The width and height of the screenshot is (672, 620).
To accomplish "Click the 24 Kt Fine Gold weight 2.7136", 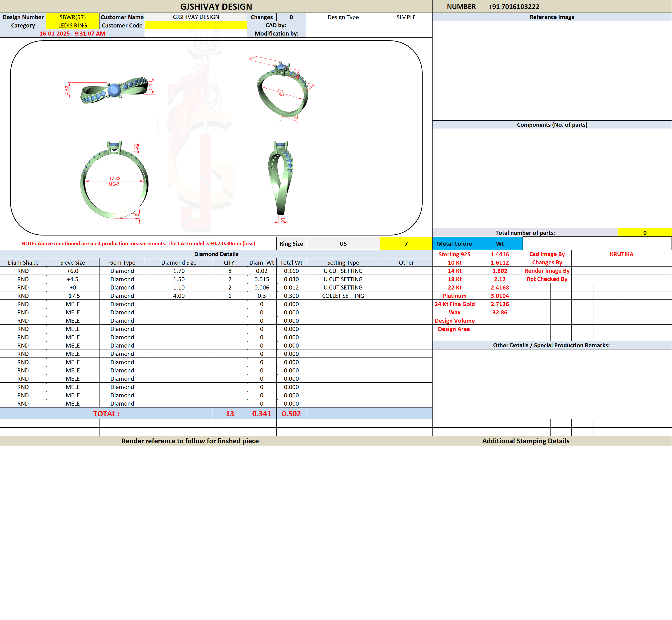I will pyautogui.click(x=500, y=304).
